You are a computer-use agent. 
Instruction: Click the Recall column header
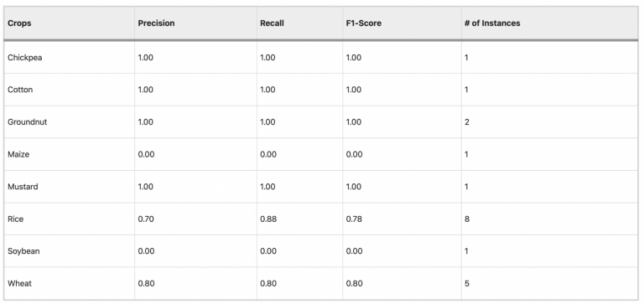[x=272, y=23]
